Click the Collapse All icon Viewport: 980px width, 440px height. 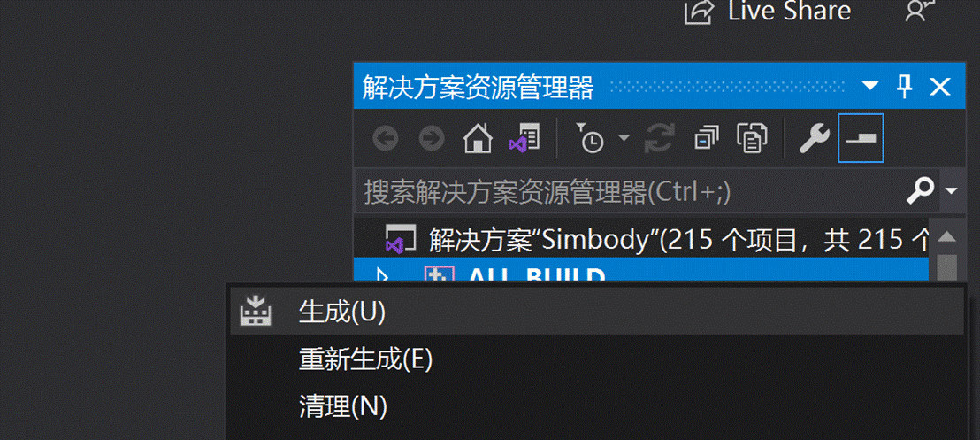click(706, 138)
